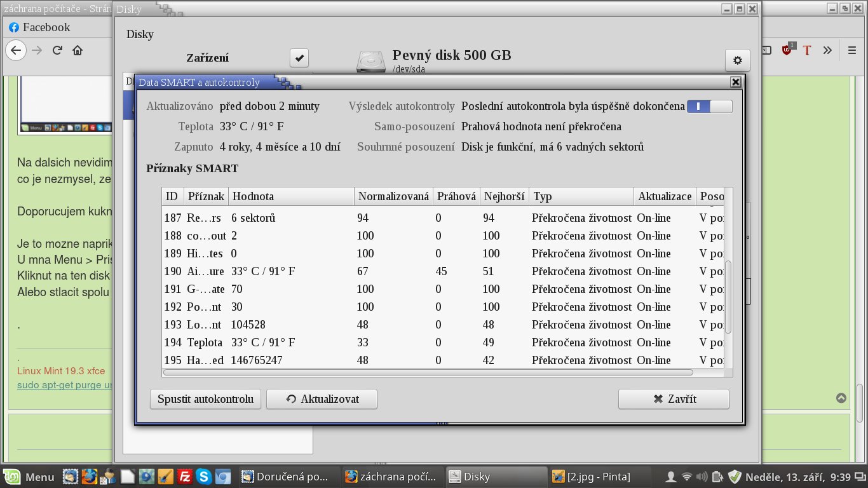
Task: Click the Wi-Fi network tray icon
Action: (x=686, y=477)
